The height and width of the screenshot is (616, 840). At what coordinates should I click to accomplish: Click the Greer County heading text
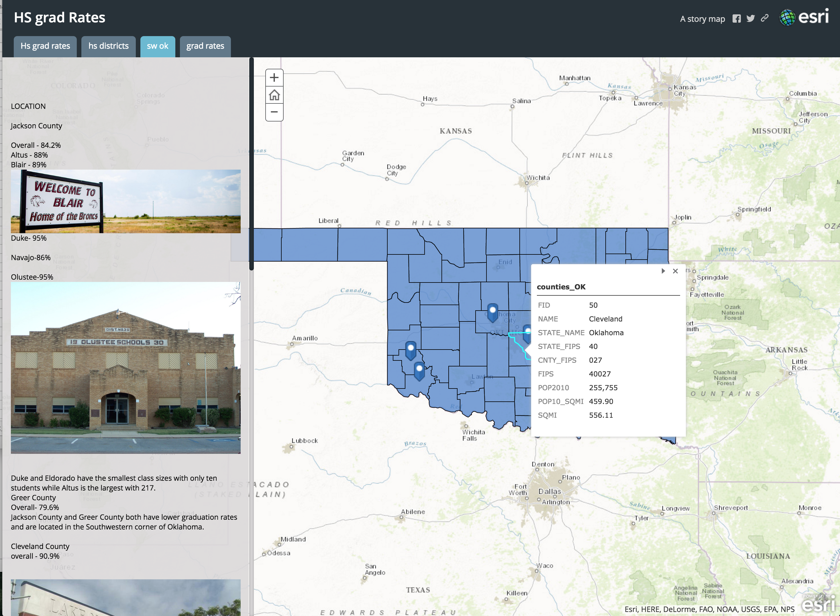click(33, 497)
